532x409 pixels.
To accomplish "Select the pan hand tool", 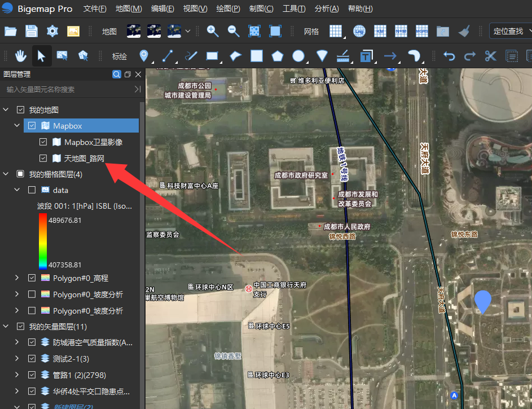I will tap(21, 56).
